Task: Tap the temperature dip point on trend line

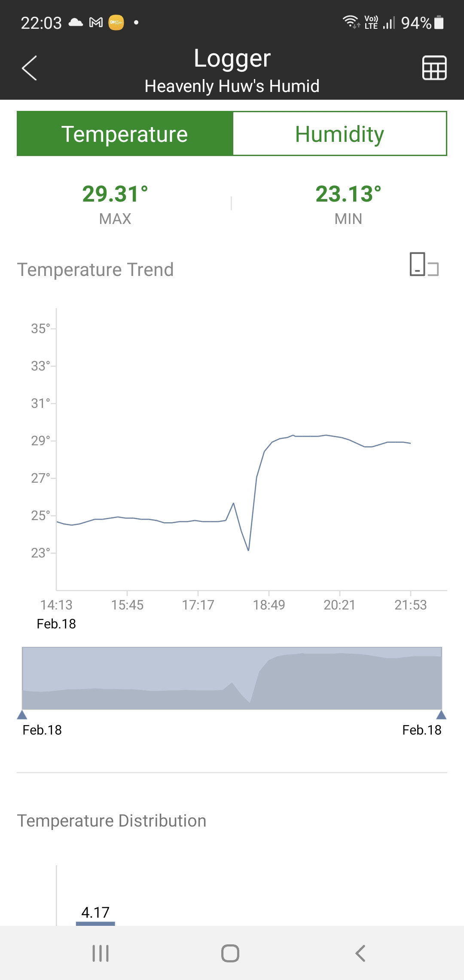Action: point(248,550)
